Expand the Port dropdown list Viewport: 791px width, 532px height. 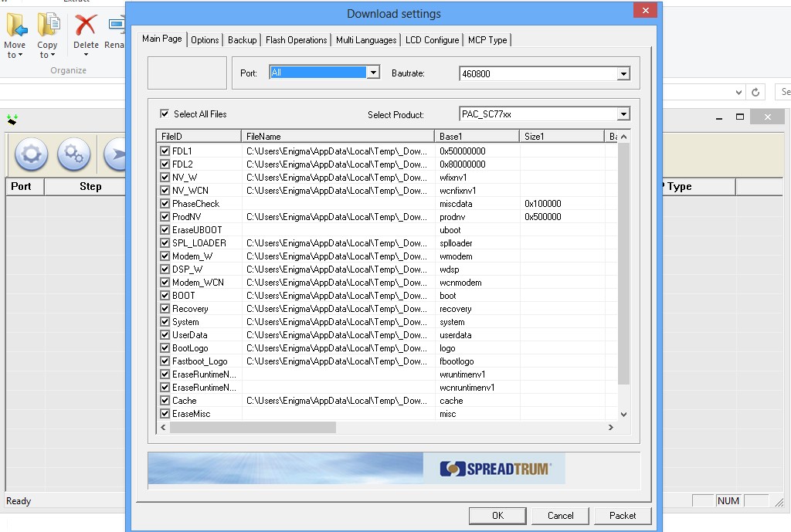(373, 73)
